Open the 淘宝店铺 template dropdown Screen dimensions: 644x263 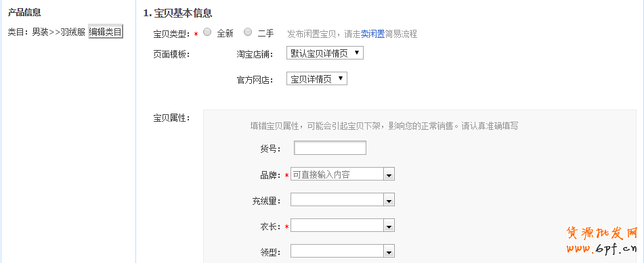pos(325,53)
